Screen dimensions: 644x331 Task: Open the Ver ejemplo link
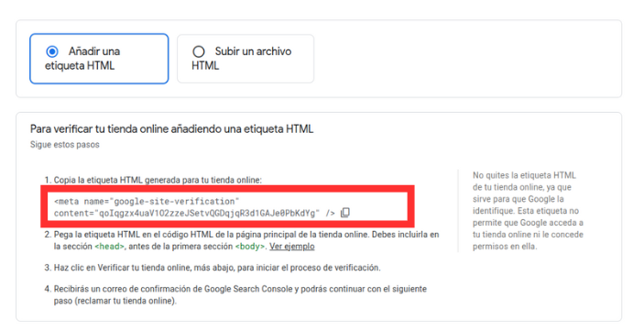[x=292, y=247]
